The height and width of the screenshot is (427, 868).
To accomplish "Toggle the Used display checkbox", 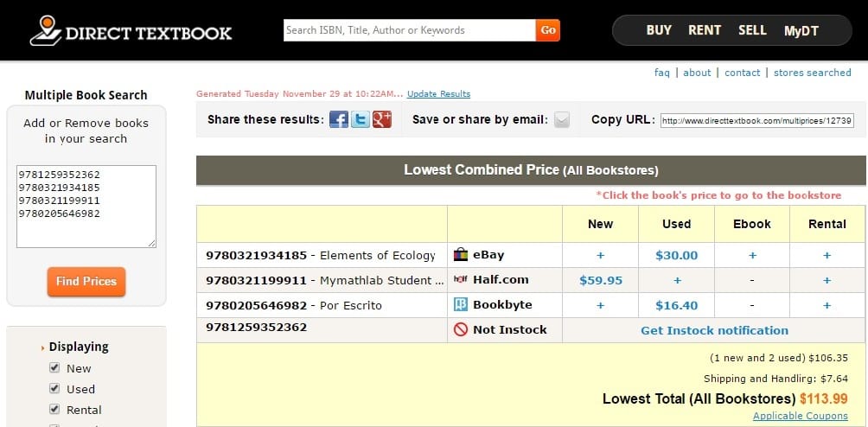I will point(54,389).
